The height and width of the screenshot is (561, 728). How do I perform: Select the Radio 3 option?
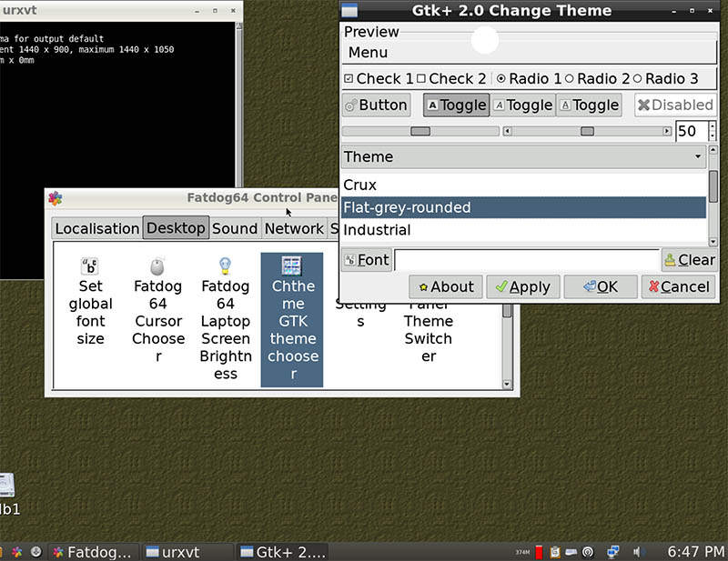click(x=638, y=78)
